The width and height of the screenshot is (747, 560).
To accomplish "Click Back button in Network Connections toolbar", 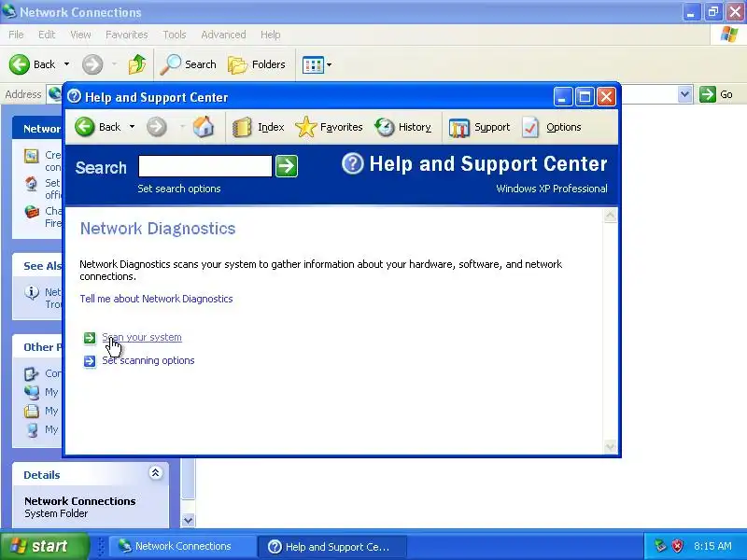I will click(33, 64).
